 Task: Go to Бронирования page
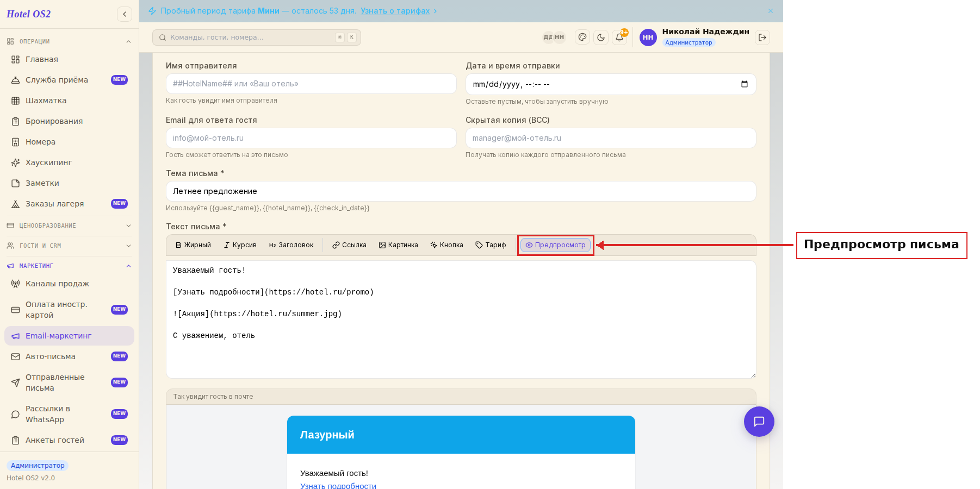click(69, 121)
